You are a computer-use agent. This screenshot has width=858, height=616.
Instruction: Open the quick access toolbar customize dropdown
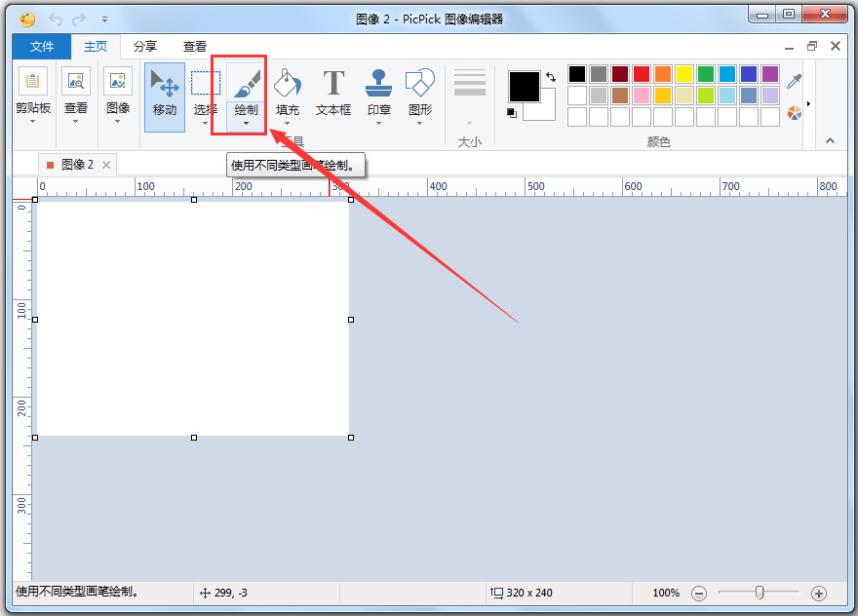(x=104, y=19)
